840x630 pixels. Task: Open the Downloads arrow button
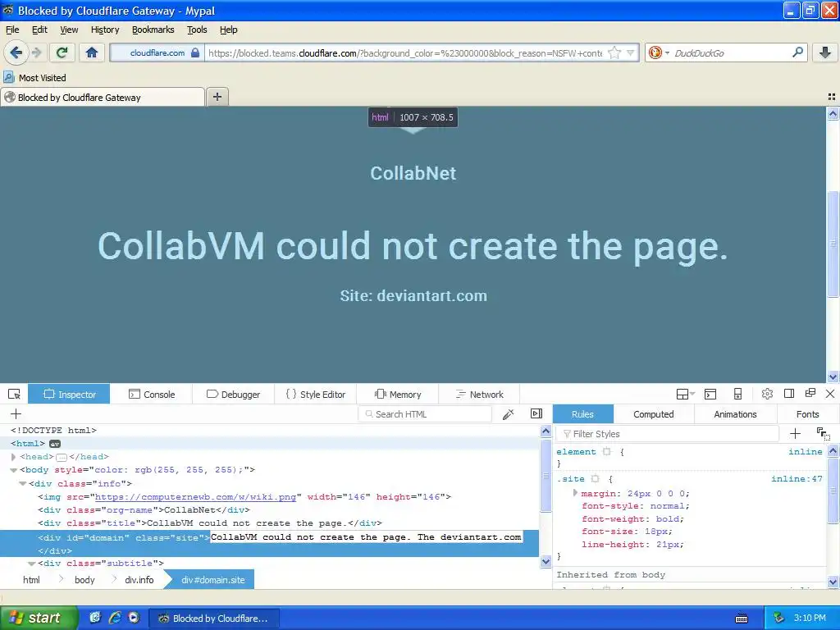click(825, 52)
